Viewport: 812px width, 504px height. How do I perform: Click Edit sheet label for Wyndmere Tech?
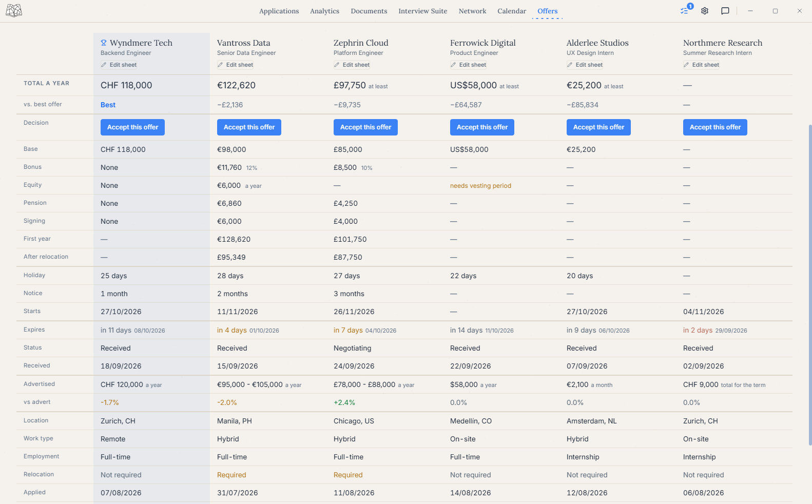coord(123,65)
